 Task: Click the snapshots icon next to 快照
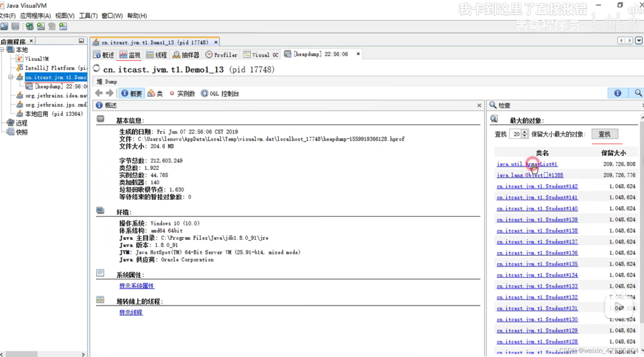coord(11,132)
